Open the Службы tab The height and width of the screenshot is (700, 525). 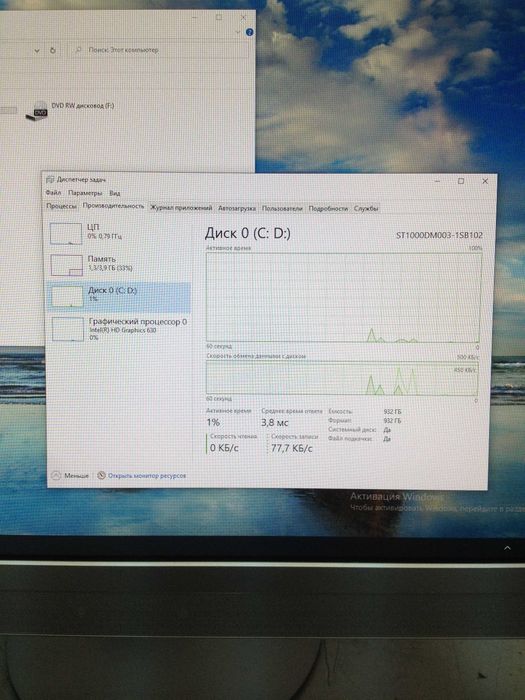tap(366, 208)
